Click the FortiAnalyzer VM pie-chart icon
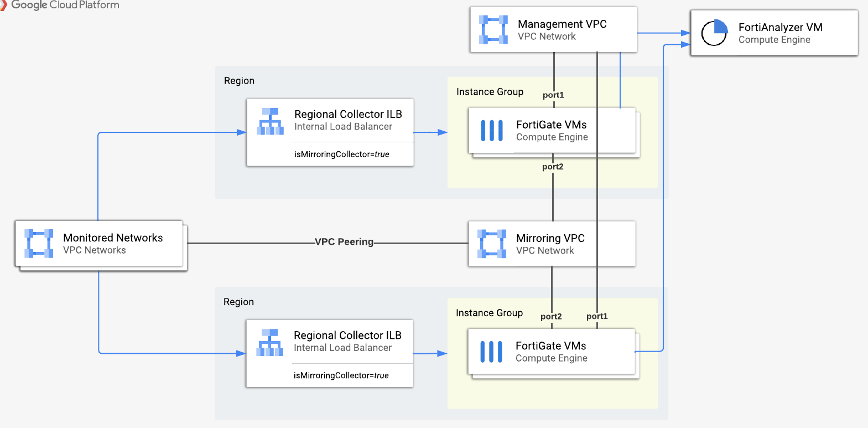Image resolution: width=868 pixels, height=428 pixels. (x=714, y=33)
